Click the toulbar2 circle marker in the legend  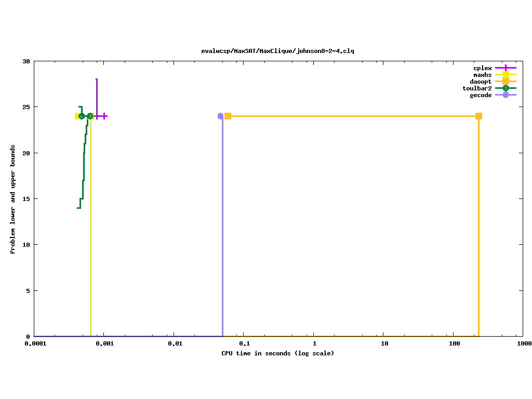(x=506, y=88)
